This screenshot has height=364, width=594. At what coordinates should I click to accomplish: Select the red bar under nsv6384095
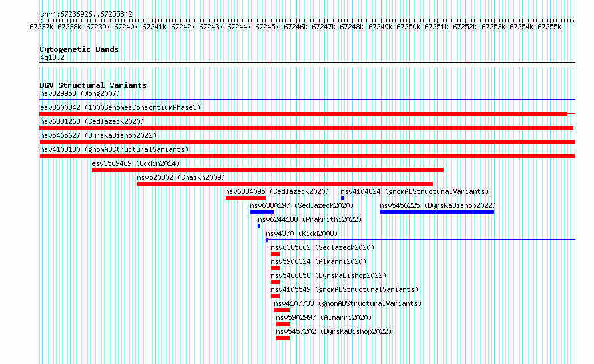tap(246, 198)
